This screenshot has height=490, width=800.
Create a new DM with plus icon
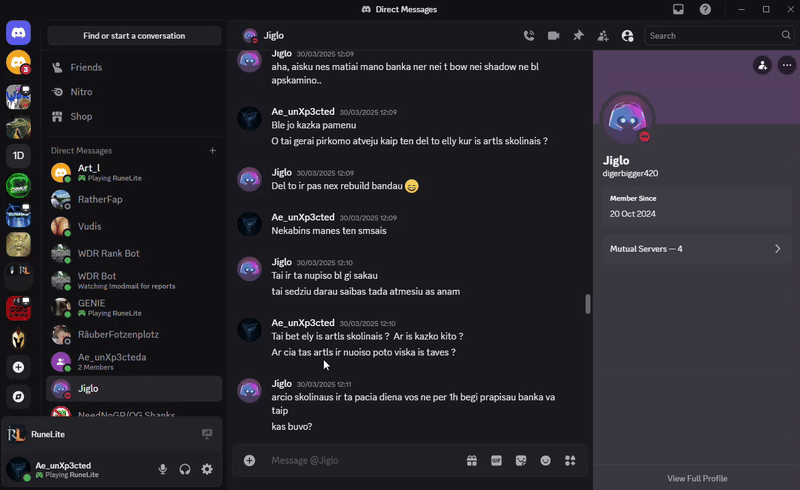[212, 150]
